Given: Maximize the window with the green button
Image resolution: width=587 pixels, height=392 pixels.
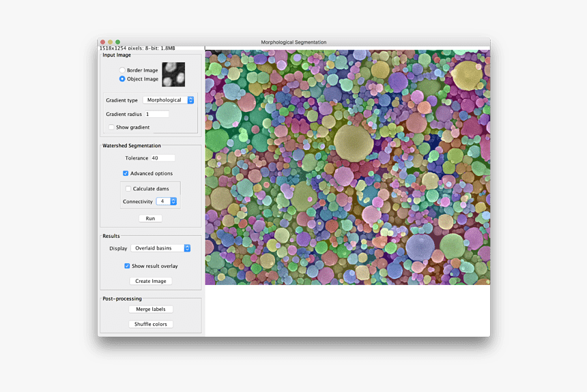Looking at the screenshot, I should (x=118, y=42).
